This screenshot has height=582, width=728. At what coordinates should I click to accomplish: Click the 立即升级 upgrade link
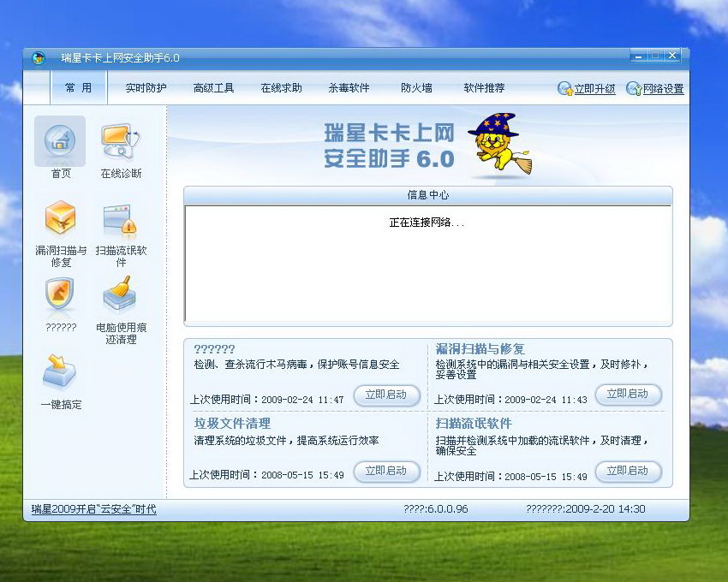tap(594, 89)
